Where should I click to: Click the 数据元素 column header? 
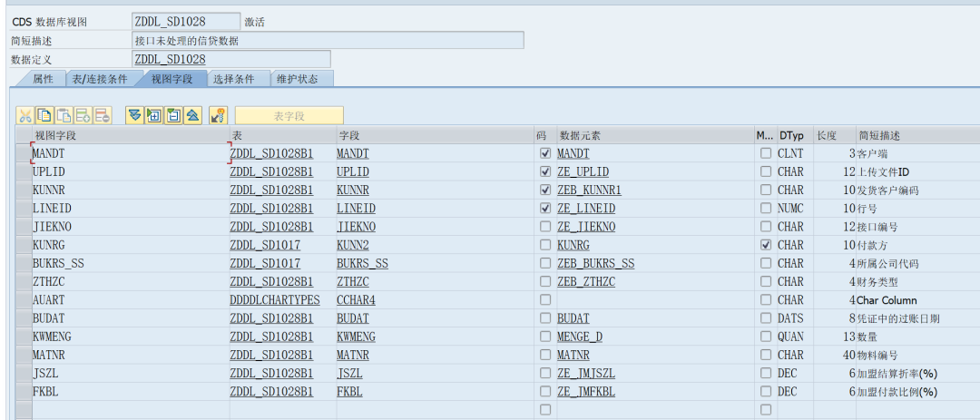pyautogui.click(x=655, y=135)
